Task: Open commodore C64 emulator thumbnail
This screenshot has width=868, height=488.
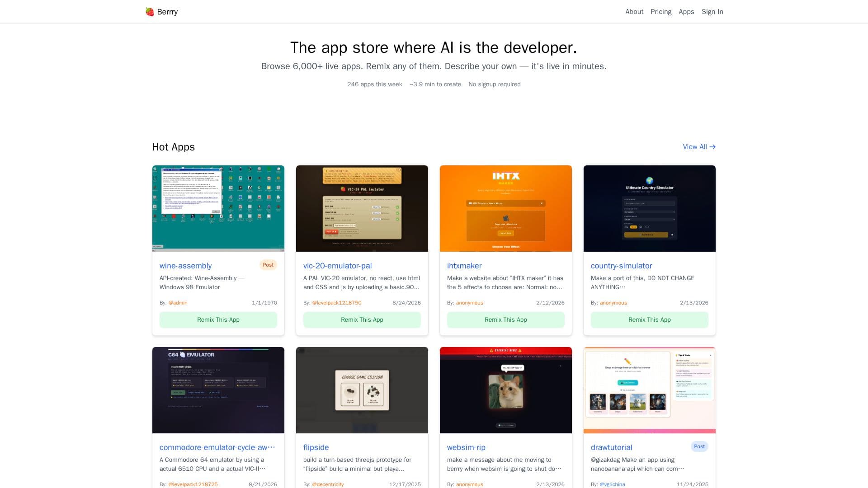Action: point(218,390)
